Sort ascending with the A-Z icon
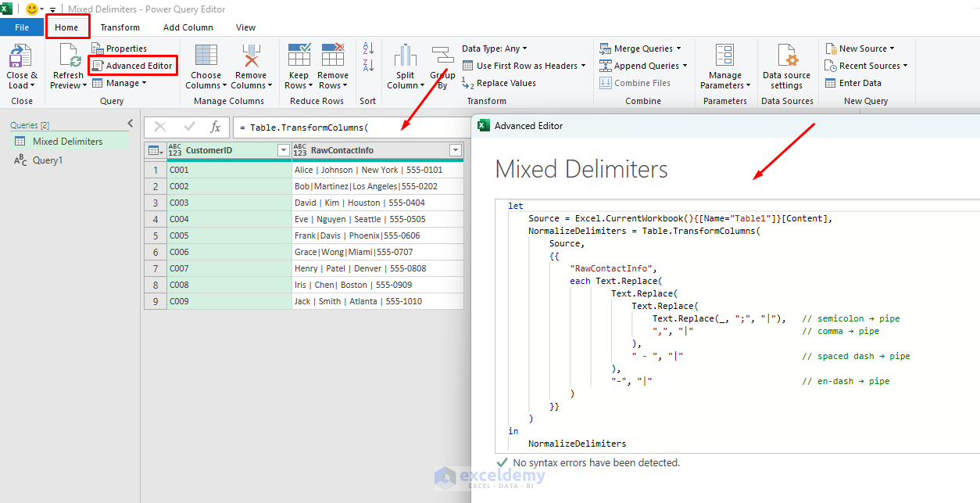The image size is (980, 503). [x=369, y=49]
